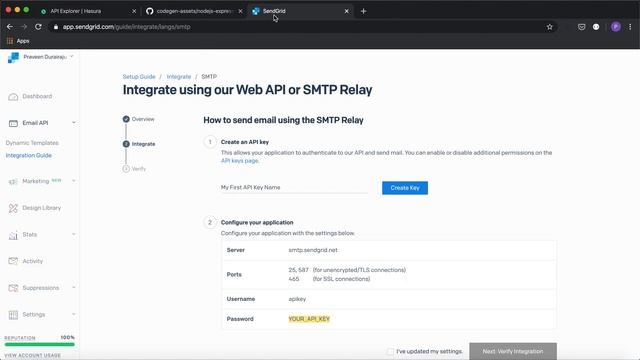The width and height of the screenshot is (640, 360).
Task: Click the Email API envelope icon
Action: (x=13, y=123)
